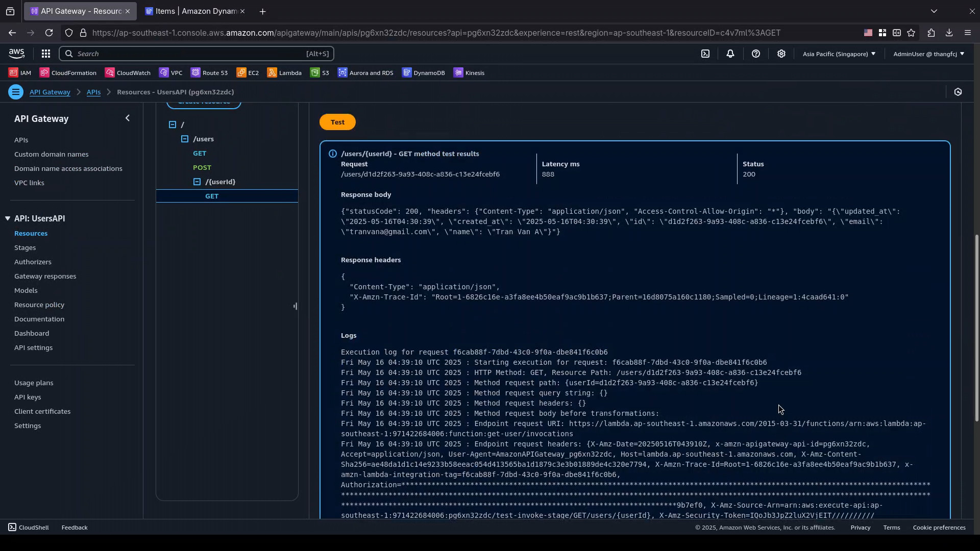Open API keys in the sidebar
Viewport: 980px width, 551px height.
(x=28, y=397)
